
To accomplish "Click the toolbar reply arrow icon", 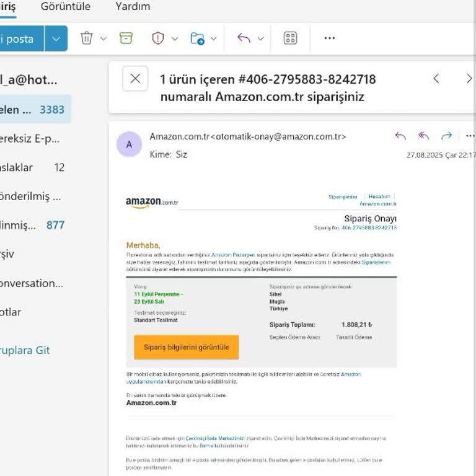I will point(244,38).
